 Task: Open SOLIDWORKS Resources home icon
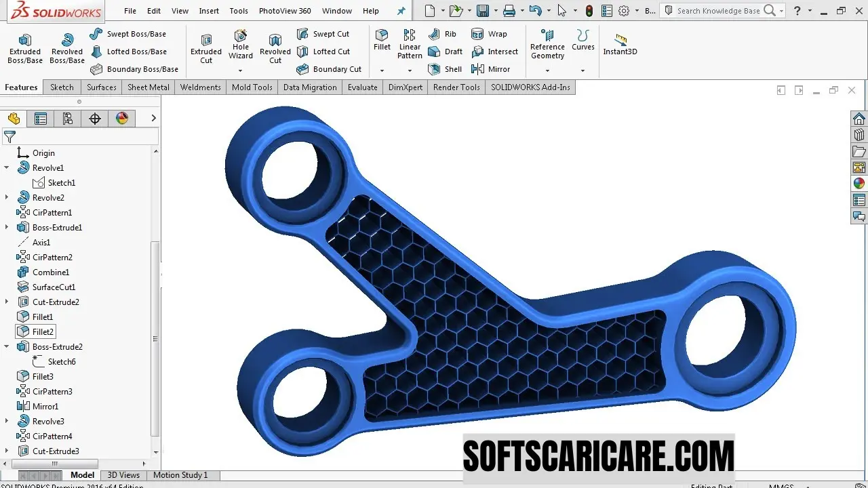coord(859,119)
